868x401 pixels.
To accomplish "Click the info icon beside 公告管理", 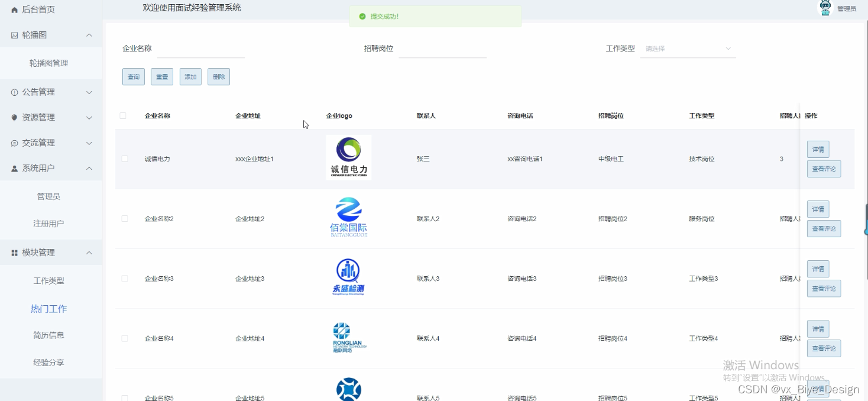I will [15, 93].
